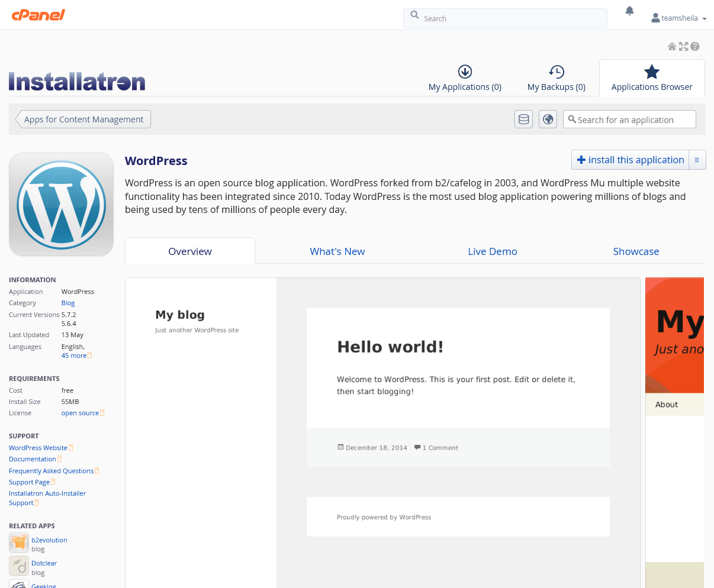Screen dimensions: 714x588
Task: Open the install options menu beside the install button
Action: coord(697,160)
